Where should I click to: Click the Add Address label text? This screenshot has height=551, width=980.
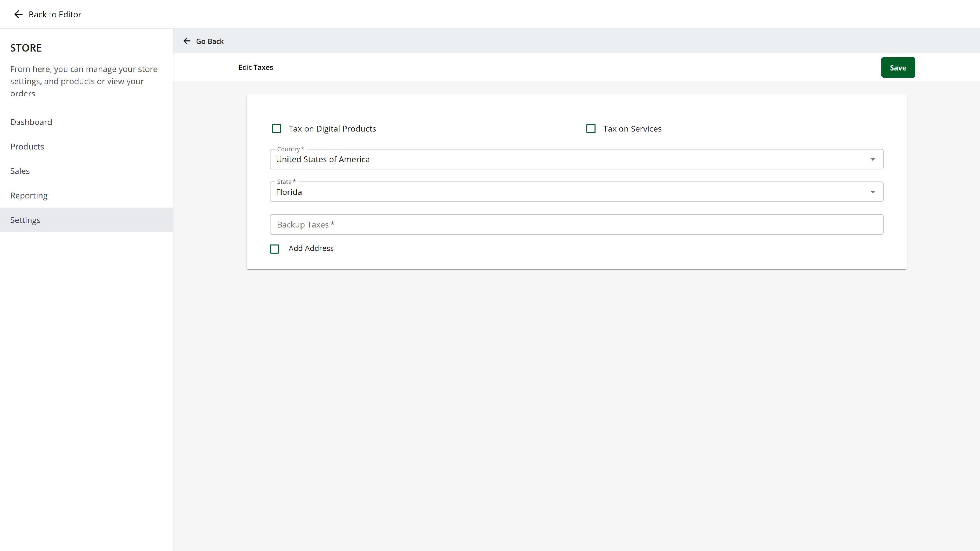point(311,248)
